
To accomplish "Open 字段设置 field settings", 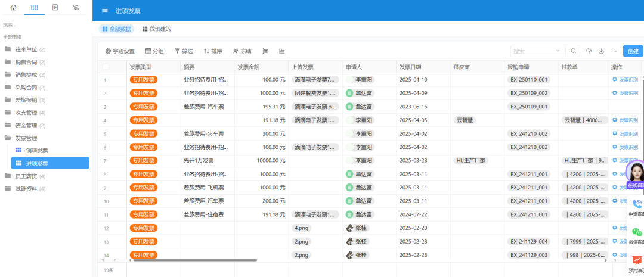I will pos(120,51).
